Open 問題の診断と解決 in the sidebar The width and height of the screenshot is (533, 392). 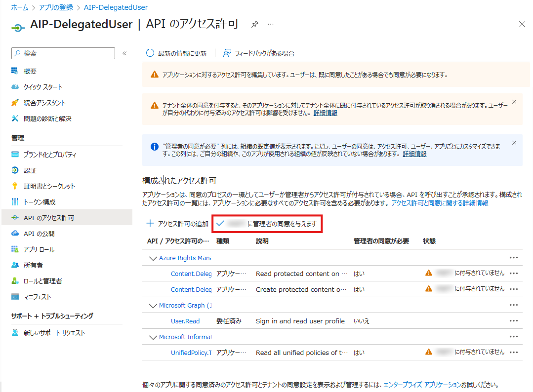click(47, 118)
